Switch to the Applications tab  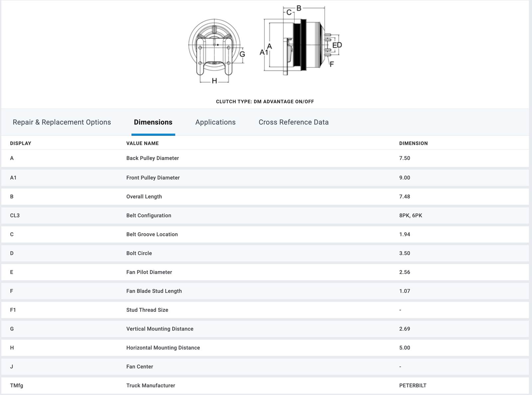coord(215,122)
